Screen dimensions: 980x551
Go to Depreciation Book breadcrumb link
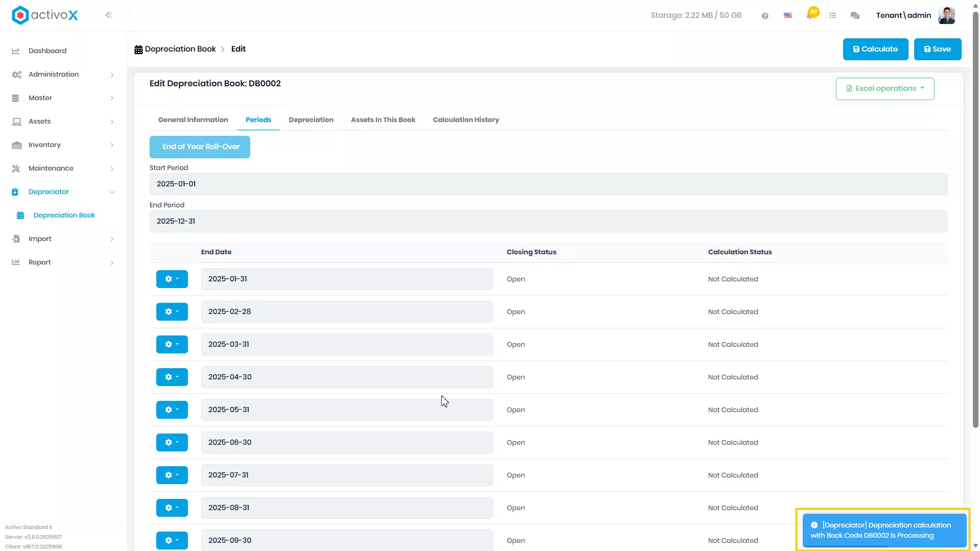click(180, 49)
